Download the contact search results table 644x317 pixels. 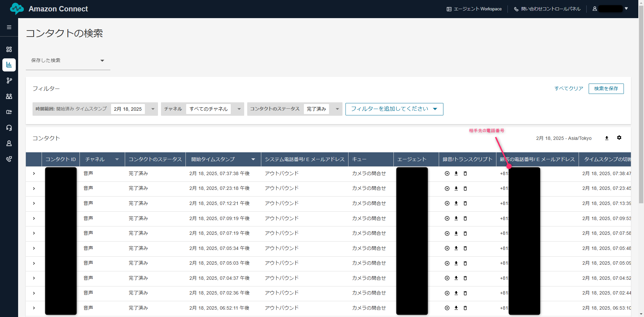click(606, 138)
